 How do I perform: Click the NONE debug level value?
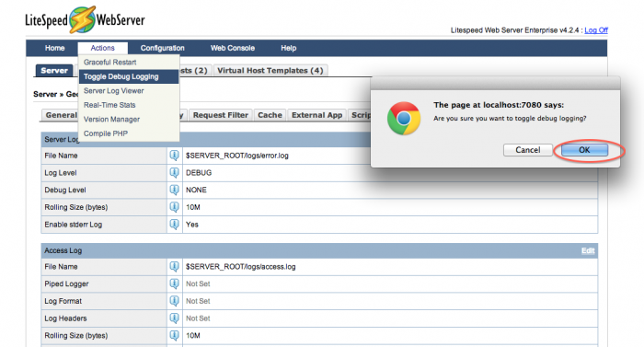tap(196, 190)
